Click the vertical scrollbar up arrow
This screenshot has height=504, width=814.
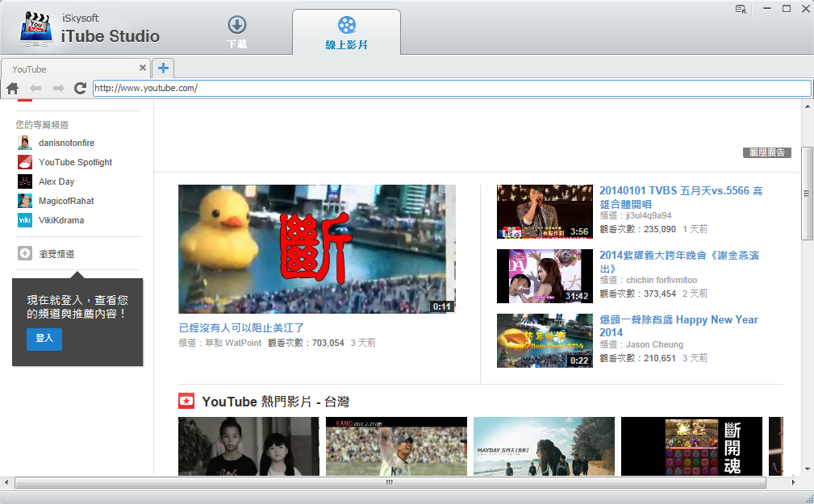pos(808,106)
